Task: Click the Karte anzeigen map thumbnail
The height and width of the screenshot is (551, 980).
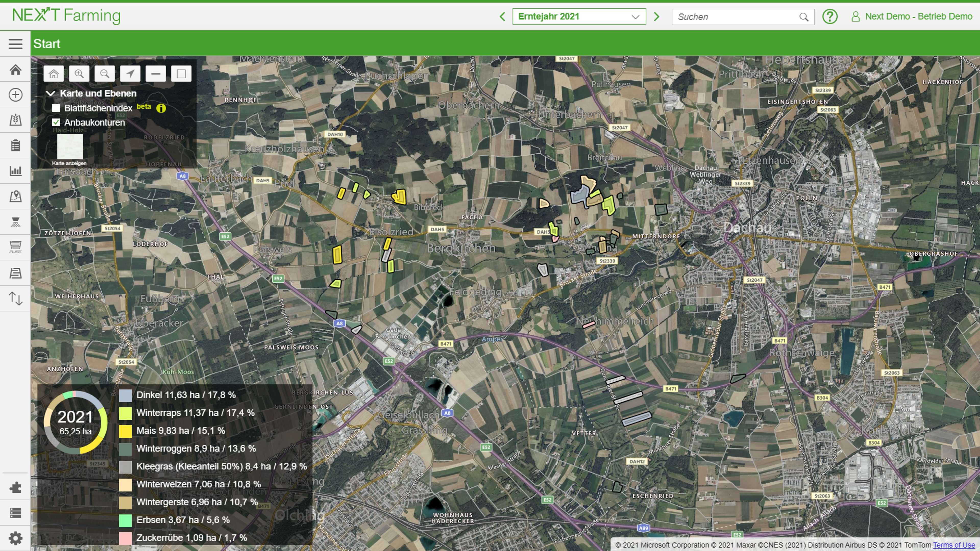Action: [x=70, y=146]
